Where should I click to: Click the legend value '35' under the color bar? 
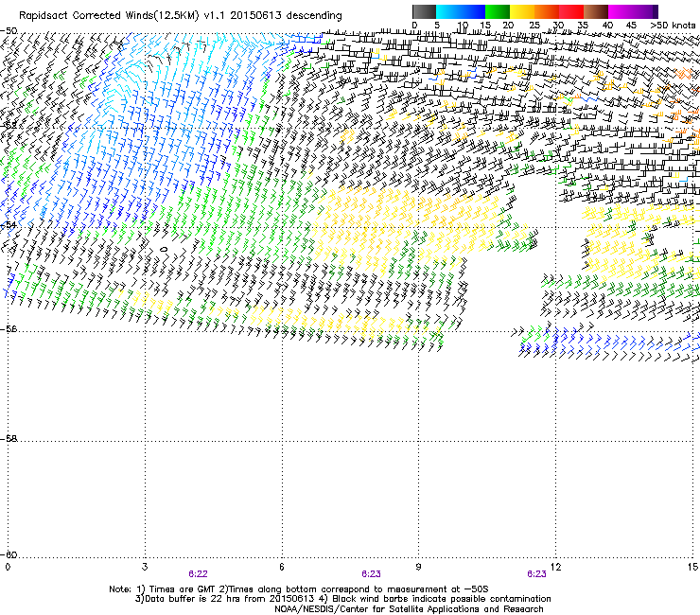point(583,26)
